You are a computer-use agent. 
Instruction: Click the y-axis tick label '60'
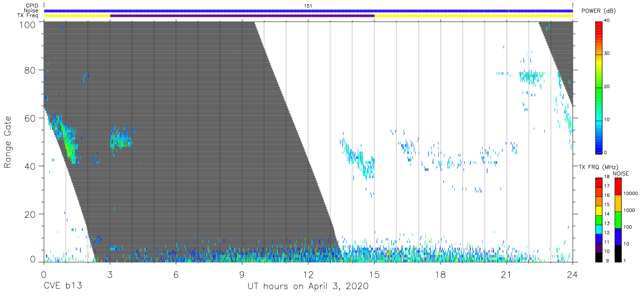point(31,118)
